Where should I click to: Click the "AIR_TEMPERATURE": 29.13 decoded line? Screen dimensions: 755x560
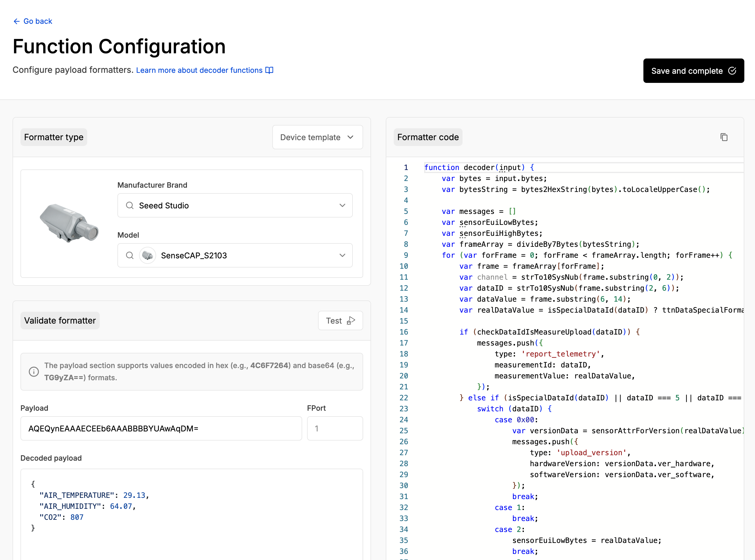94,495
